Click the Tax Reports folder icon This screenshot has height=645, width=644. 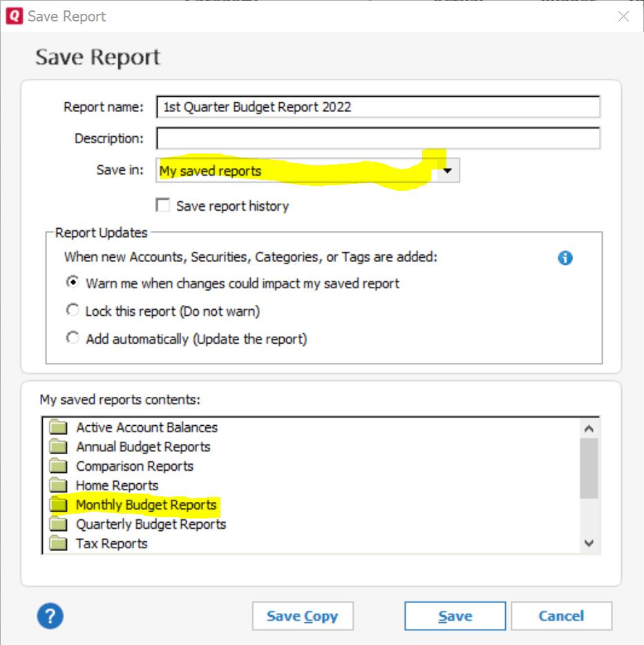[x=59, y=543]
